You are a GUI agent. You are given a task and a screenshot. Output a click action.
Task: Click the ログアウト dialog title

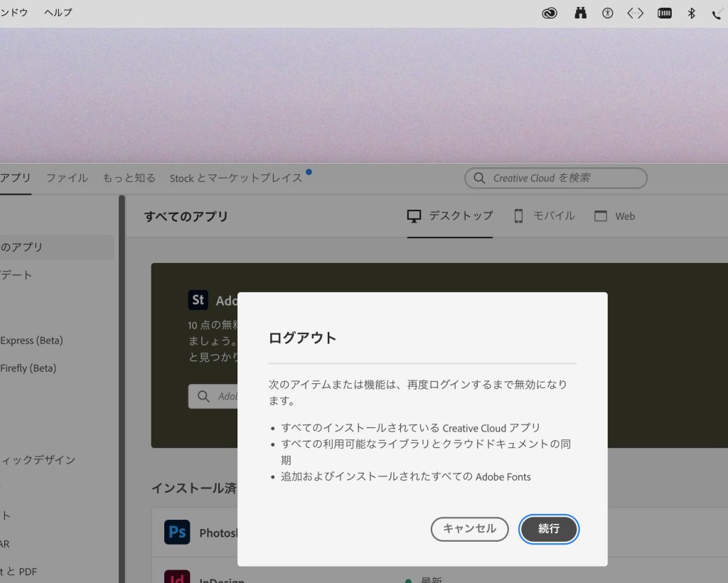[302, 338]
